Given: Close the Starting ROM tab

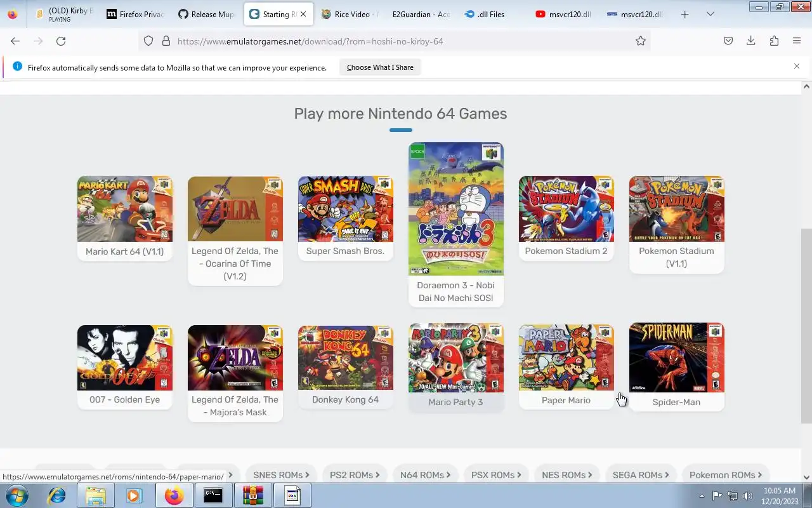Looking at the screenshot, I should (303, 14).
